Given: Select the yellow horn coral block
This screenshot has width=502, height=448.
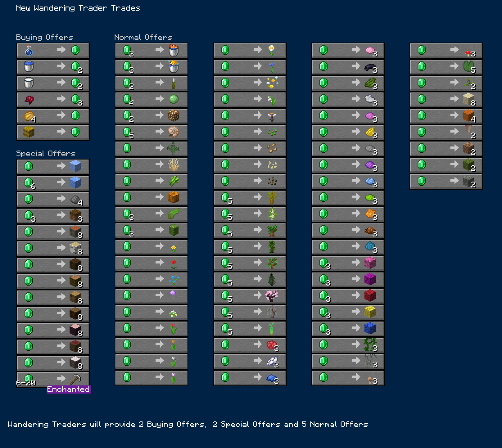Looking at the screenshot, I should pyautogui.click(x=370, y=312).
